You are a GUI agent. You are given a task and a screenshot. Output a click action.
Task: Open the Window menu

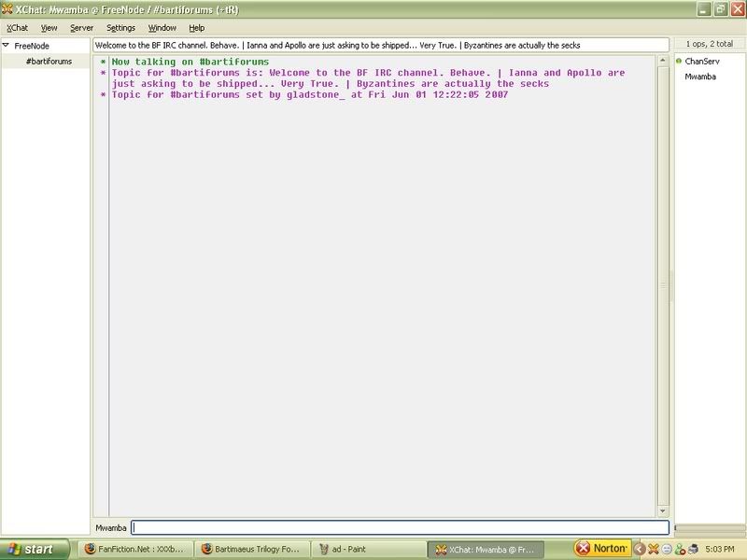[162, 28]
